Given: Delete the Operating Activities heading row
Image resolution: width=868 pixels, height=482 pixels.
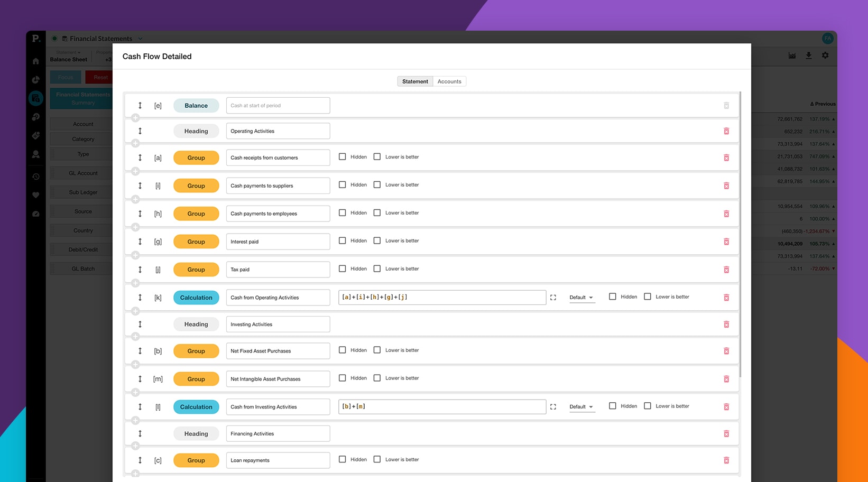Looking at the screenshot, I should (726, 131).
